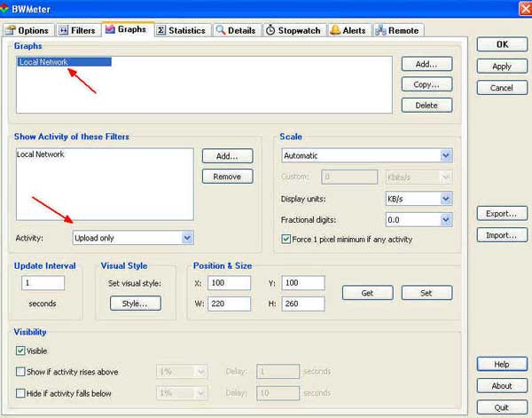The height and width of the screenshot is (418, 532).
Task: Click the X position field
Action: click(x=230, y=282)
